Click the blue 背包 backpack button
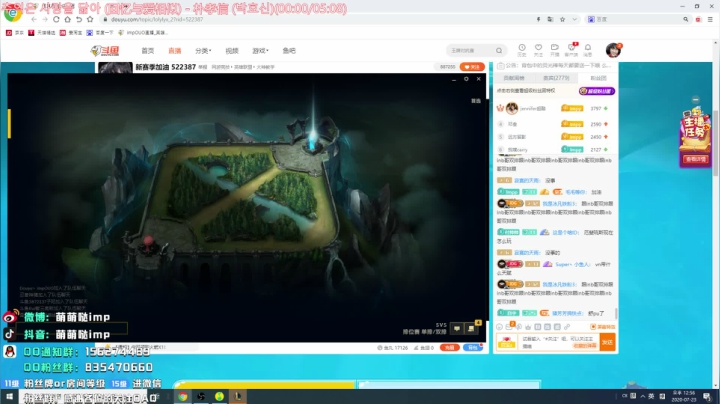Screen dimensions: 720x404 473,348
